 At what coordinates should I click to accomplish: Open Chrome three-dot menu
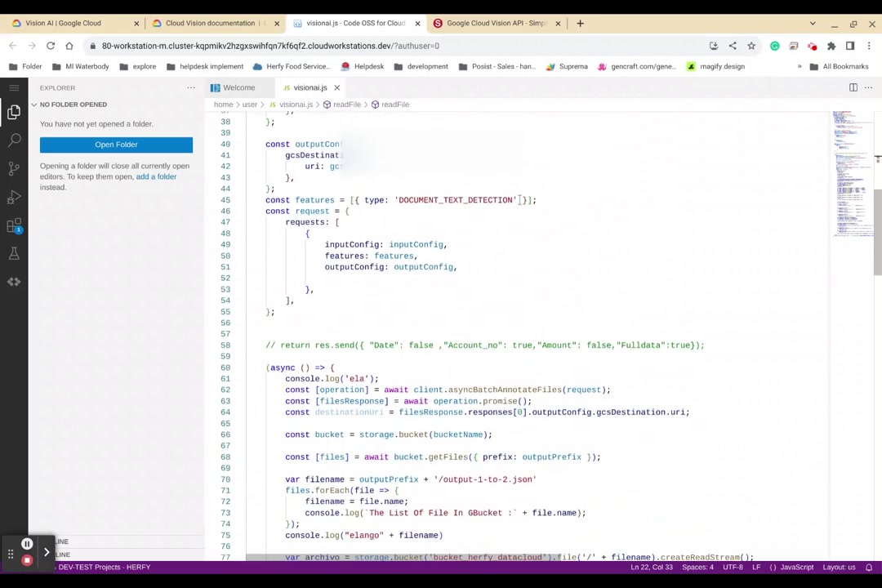click(x=869, y=46)
